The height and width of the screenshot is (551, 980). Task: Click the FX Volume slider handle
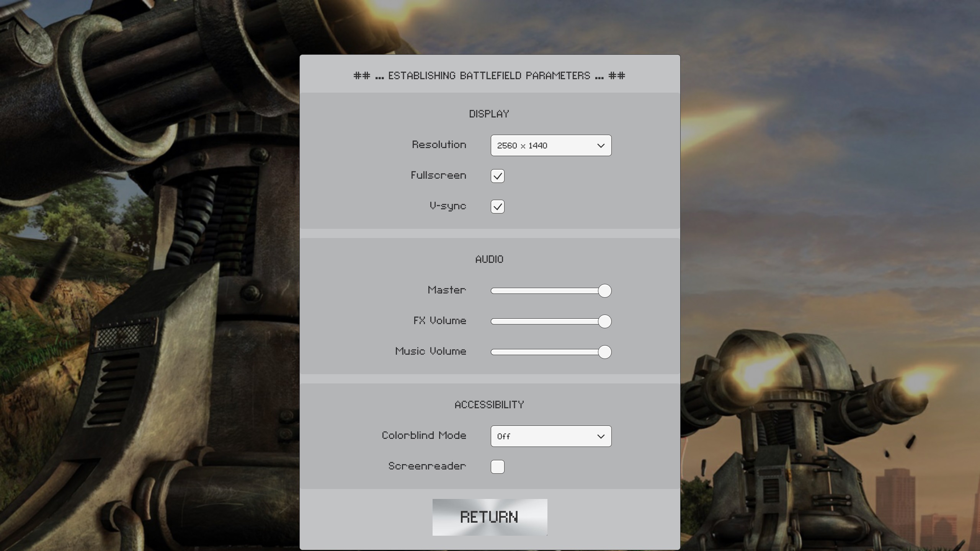pos(604,321)
